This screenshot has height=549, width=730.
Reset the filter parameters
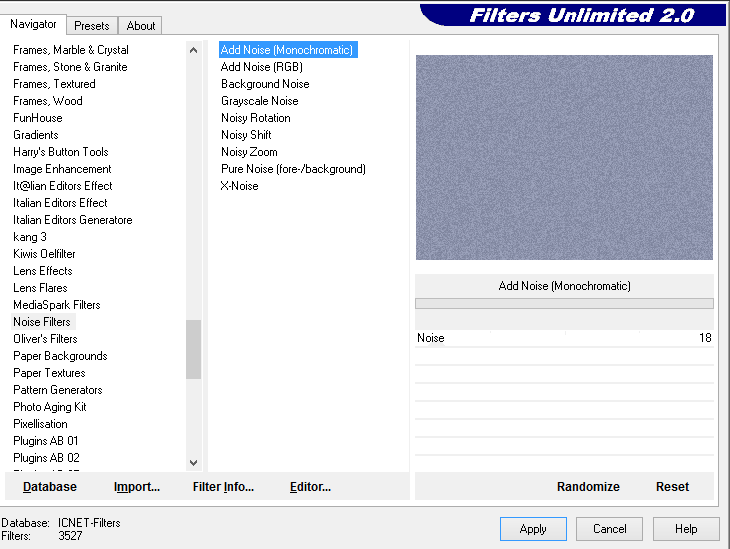pos(672,487)
